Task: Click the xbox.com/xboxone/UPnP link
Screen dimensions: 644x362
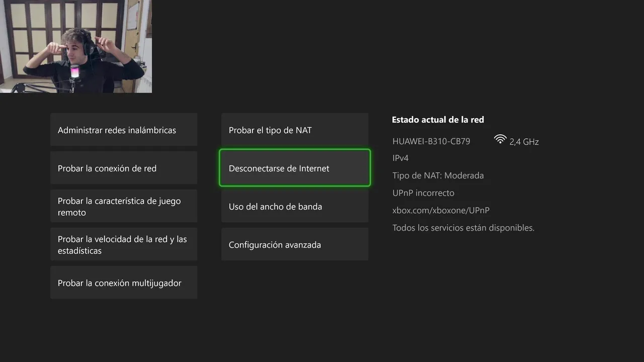Action: 441,210
